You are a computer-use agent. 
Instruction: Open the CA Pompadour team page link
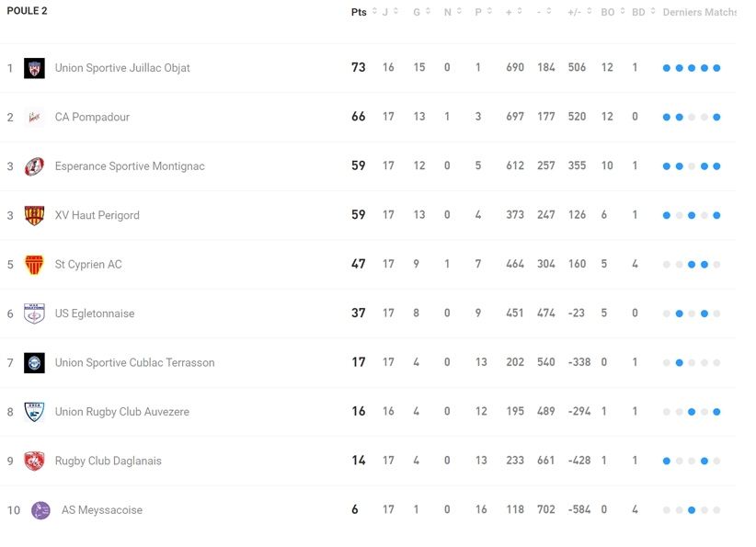tap(92, 118)
